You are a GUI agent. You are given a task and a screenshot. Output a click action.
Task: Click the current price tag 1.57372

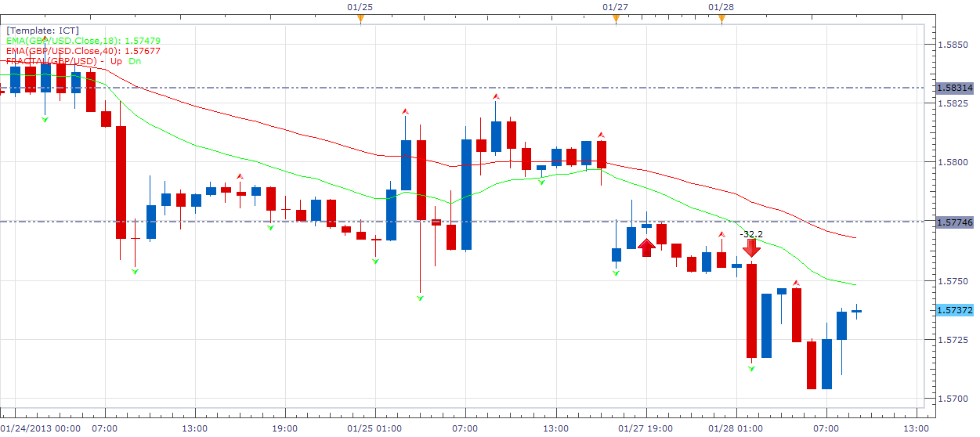coord(955,310)
